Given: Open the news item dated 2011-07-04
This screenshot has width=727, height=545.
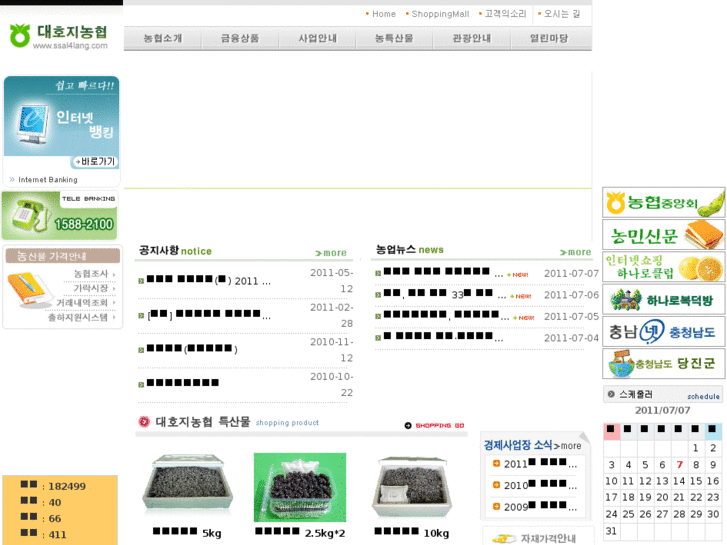Looking at the screenshot, I should tap(443, 337).
